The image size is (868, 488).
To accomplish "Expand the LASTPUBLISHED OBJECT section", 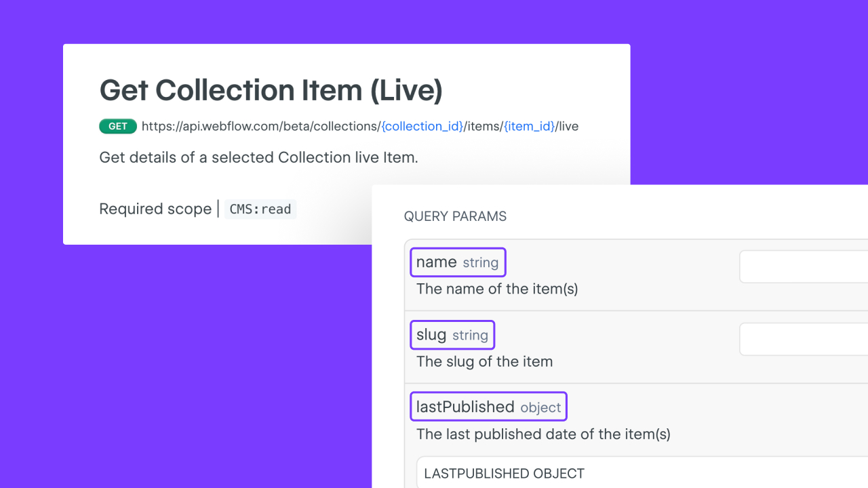I will coord(504,474).
